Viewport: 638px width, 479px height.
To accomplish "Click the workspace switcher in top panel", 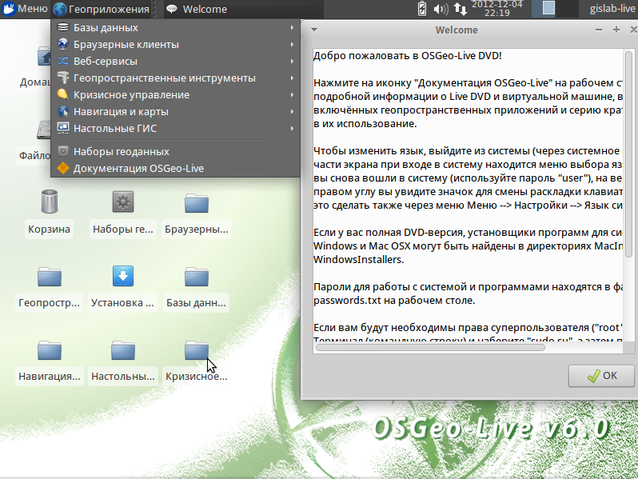I will [555, 9].
